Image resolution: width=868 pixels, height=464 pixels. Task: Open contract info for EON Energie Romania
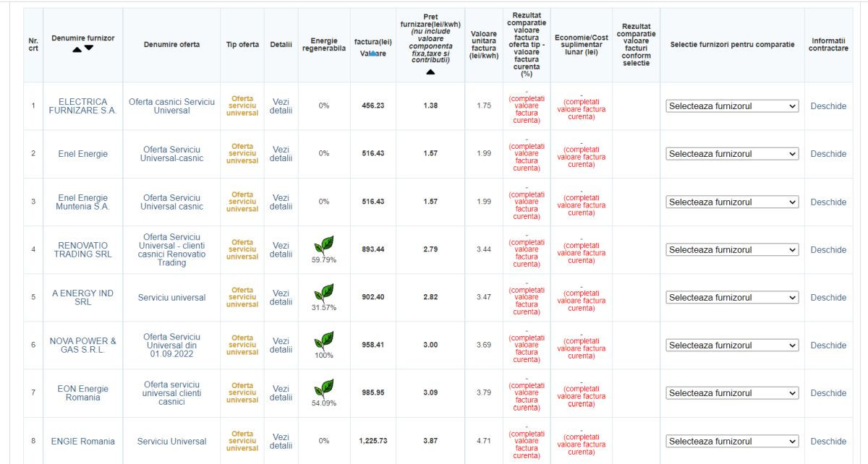click(828, 393)
